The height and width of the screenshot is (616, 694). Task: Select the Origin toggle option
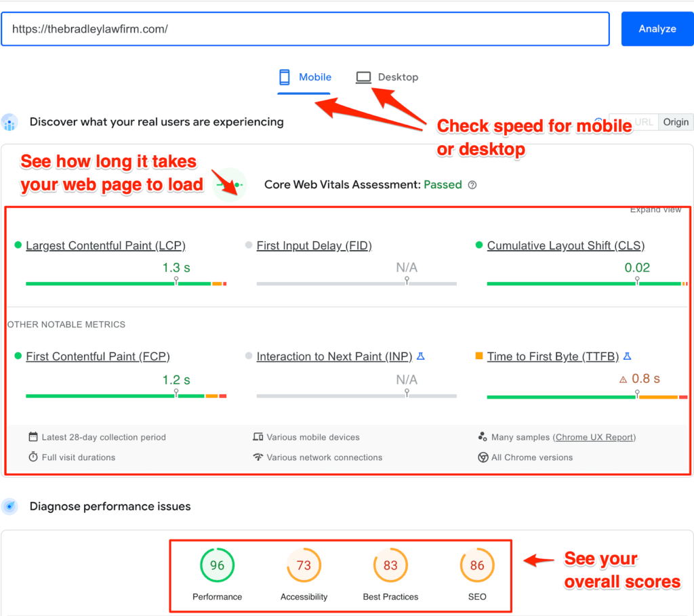[x=675, y=122]
